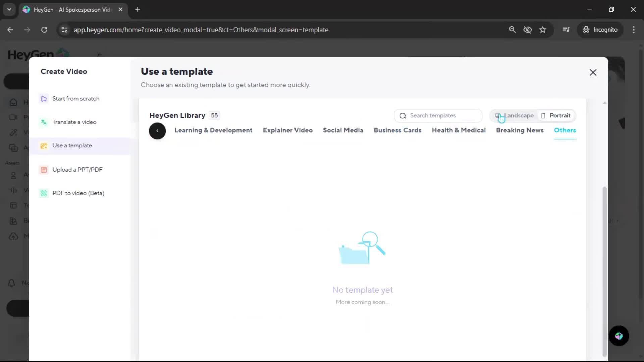Switch the orientation to Portrait
This screenshot has height=362, width=644.
click(x=556, y=116)
